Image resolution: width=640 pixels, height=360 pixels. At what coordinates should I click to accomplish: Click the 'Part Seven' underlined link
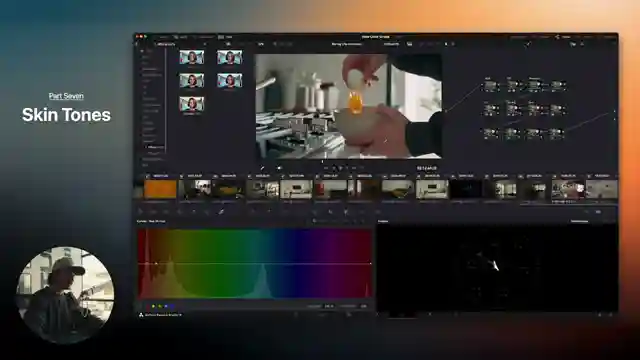click(66, 96)
